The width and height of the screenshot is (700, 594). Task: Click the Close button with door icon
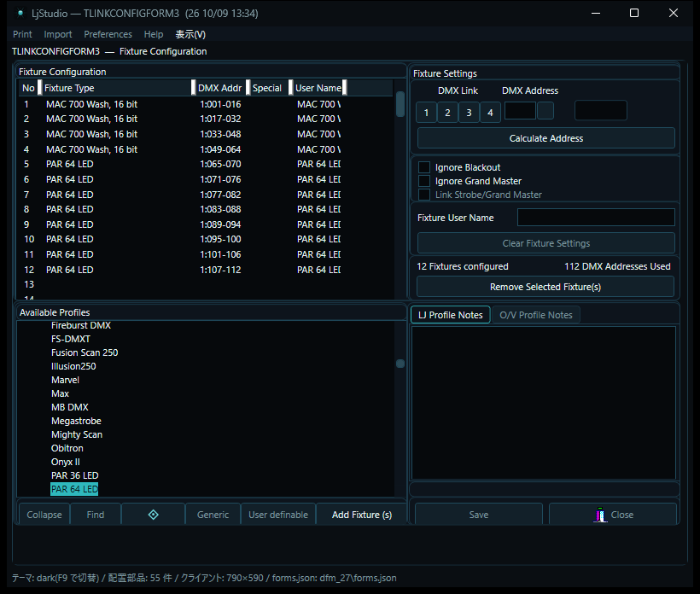(613, 515)
